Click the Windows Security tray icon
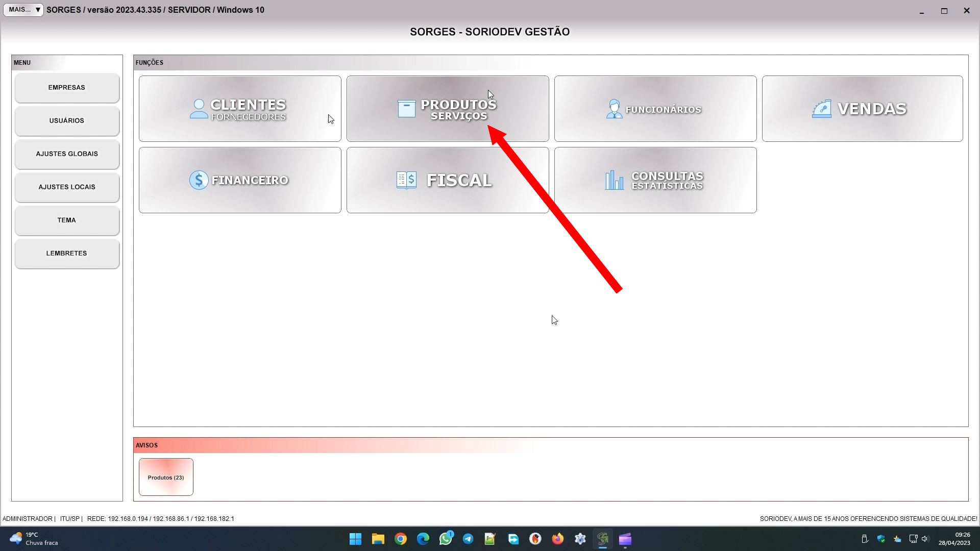 tap(881, 539)
